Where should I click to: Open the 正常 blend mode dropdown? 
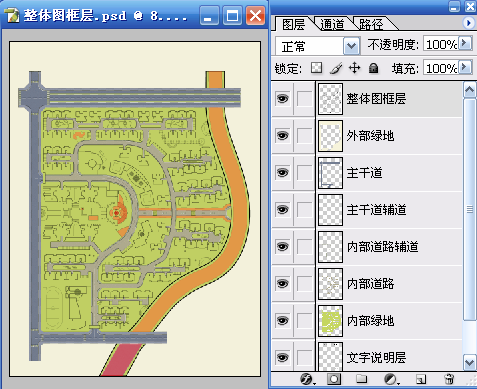(x=351, y=46)
